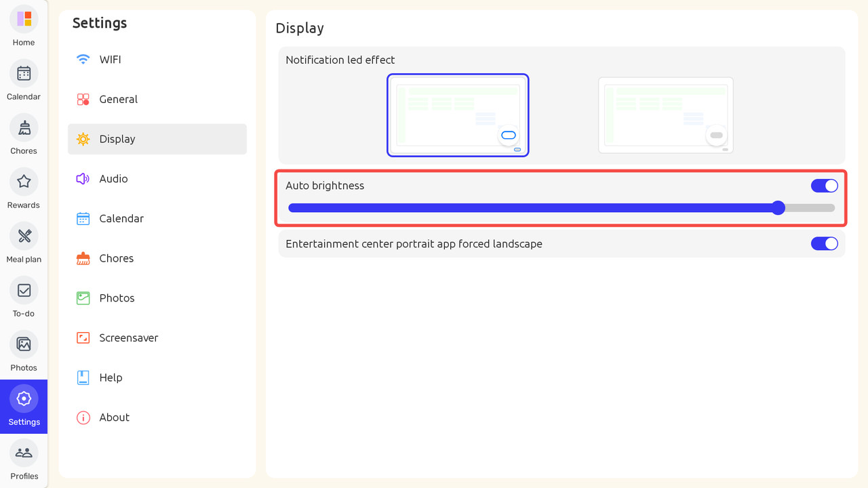Image resolution: width=868 pixels, height=488 pixels.
Task: Open the Rewards star icon
Action: click(24, 182)
